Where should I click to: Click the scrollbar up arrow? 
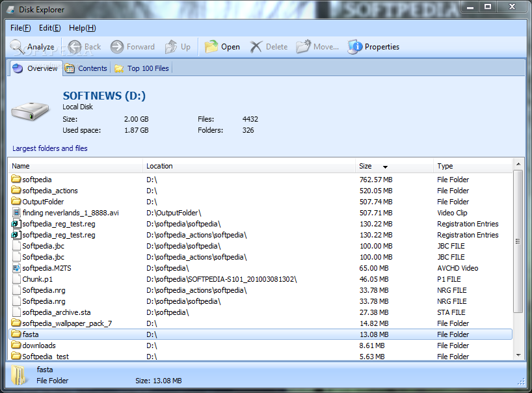click(518, 164)
